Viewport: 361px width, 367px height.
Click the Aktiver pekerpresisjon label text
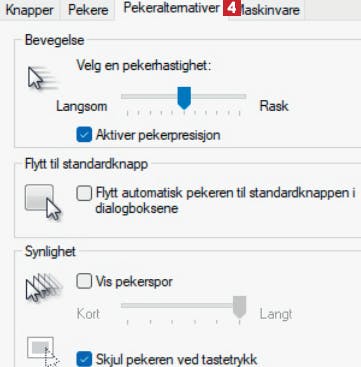point(158,136)
